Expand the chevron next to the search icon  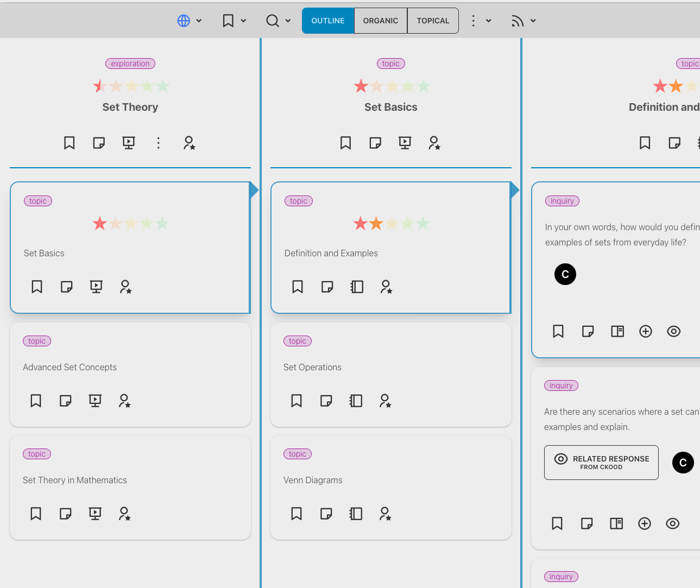(288, 21)
